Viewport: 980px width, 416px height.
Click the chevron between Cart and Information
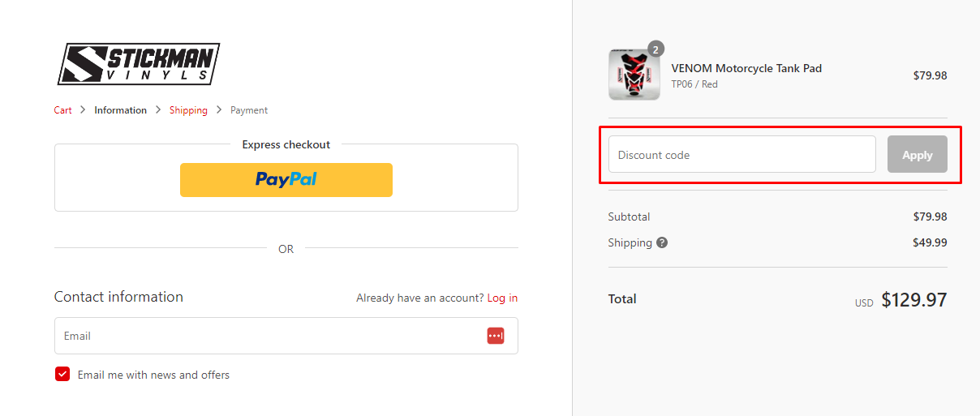pos(83,110)
